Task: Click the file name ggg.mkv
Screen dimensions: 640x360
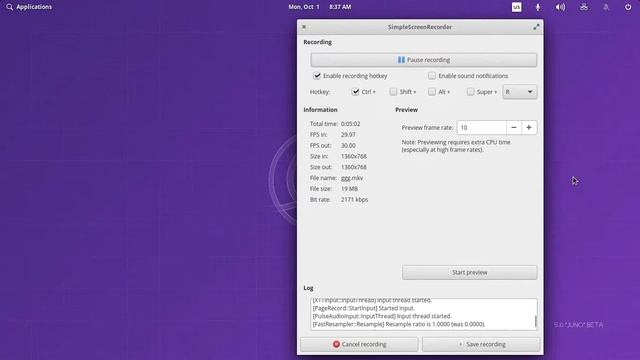Action: 352,178
